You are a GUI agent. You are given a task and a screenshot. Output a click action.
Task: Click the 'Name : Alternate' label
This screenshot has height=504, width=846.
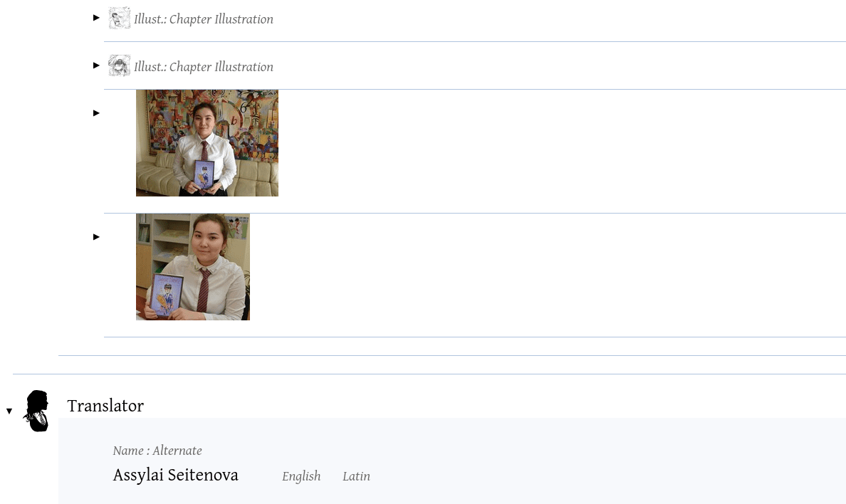click(x=157, y=451)
